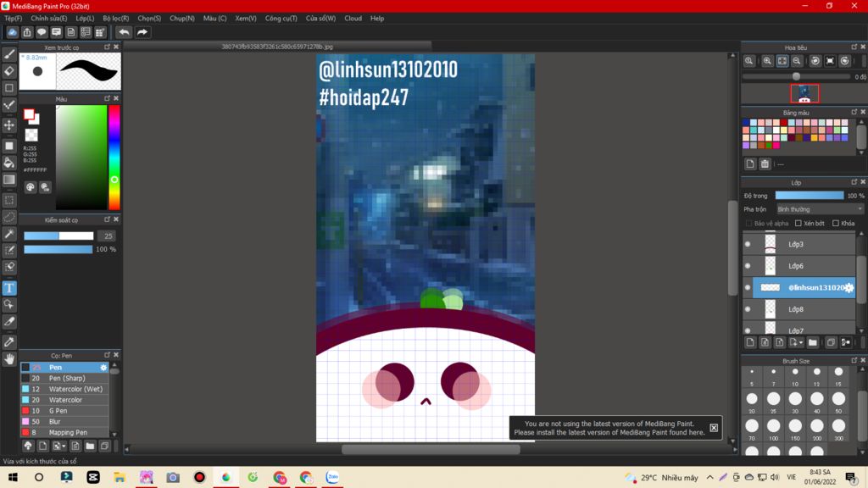The image size is (868, 488).
Task: Zoom out using the navigator magnifier minus
Action: click(797, 61)
